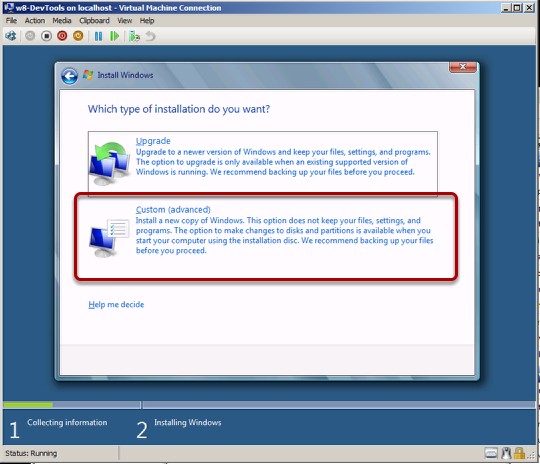
Task: Close the Install Windows dialog
Action: point(463,67)
